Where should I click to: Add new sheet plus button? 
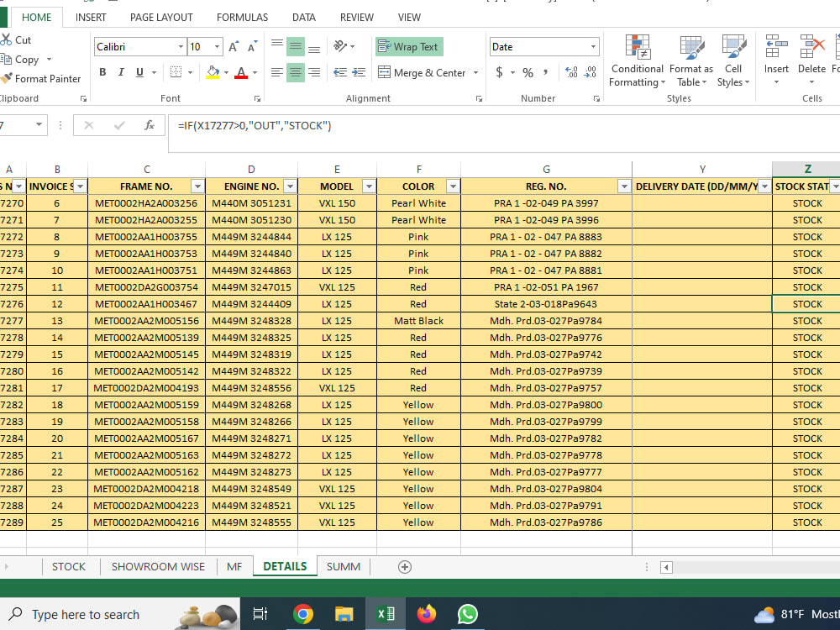point(405,567)
